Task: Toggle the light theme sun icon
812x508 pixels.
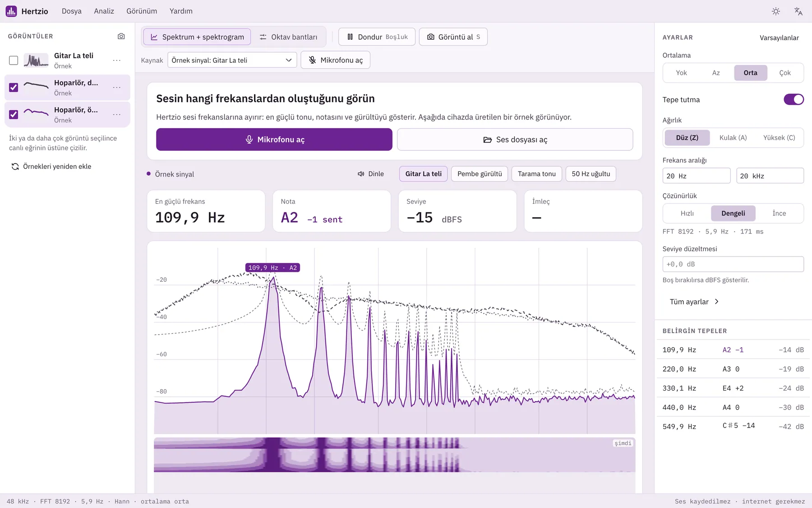Action: click(x=776, y=11)
